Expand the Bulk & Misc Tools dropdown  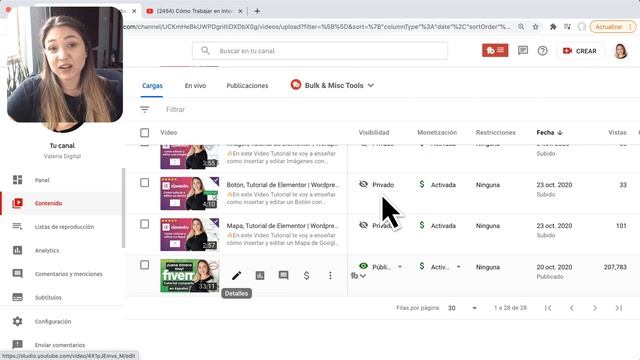click(332, 85)
